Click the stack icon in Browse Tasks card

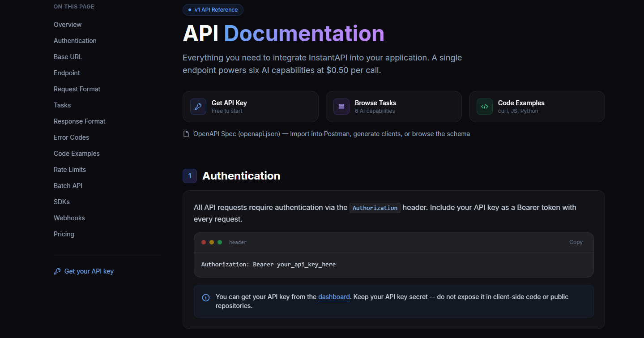(x=341, y=107)
